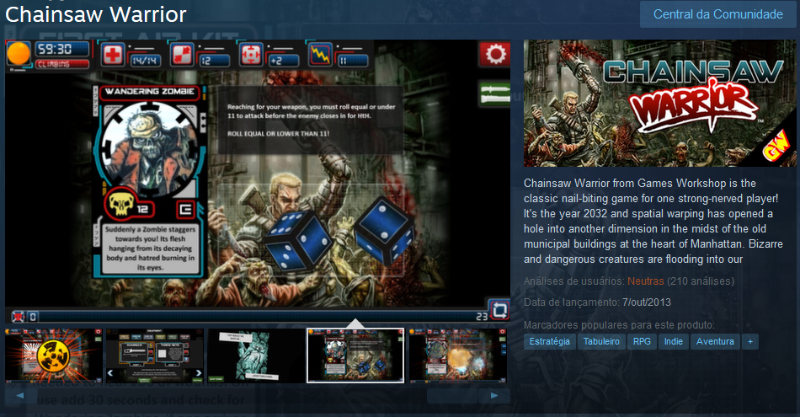Click the zombie card description text
Image resolution: width=800 pixels, height=417 pixels.
[x=149, y=249]
